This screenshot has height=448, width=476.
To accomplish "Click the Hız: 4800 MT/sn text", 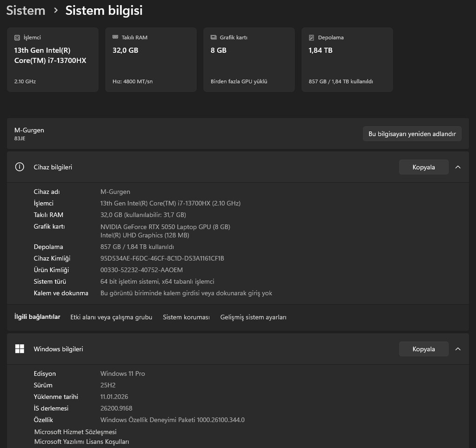I will (x=132, y=81).
